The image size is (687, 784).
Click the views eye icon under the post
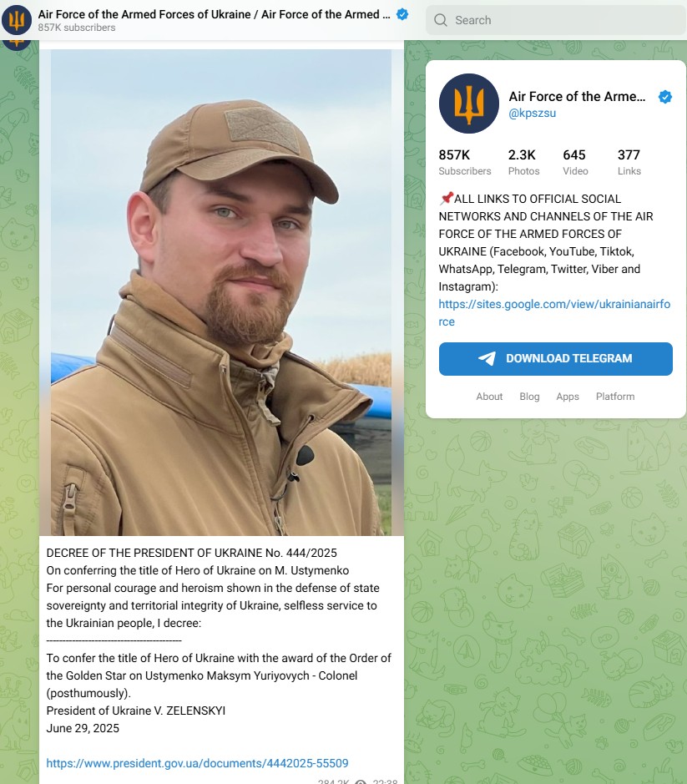(x=361, y=781)
